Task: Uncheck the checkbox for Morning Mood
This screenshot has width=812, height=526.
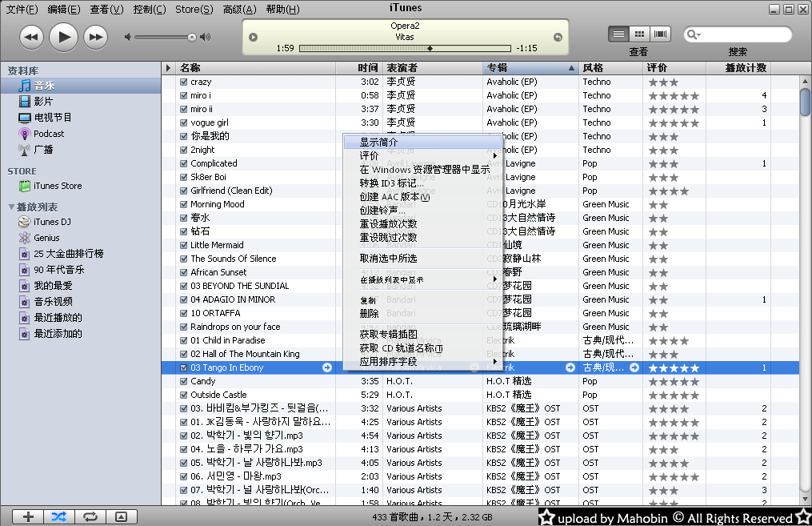Action: (183, 204)
